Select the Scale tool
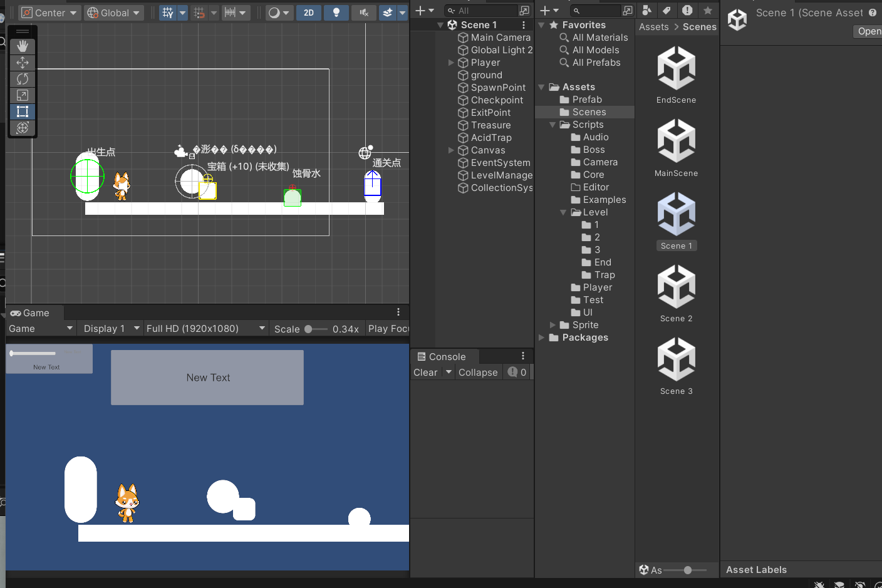Viewport: 882px width, 588px height. [x=23, y=95]
